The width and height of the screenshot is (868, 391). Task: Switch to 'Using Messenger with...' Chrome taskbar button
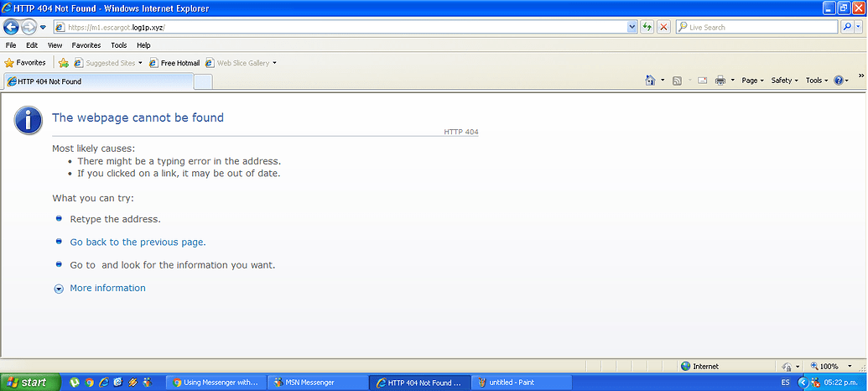pos(216,382)
